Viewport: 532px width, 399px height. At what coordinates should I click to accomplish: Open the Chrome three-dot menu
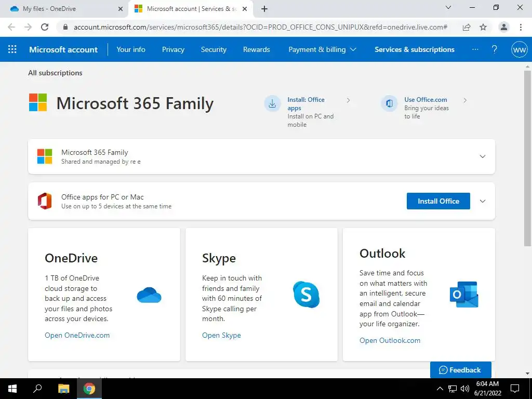[521, 27]
